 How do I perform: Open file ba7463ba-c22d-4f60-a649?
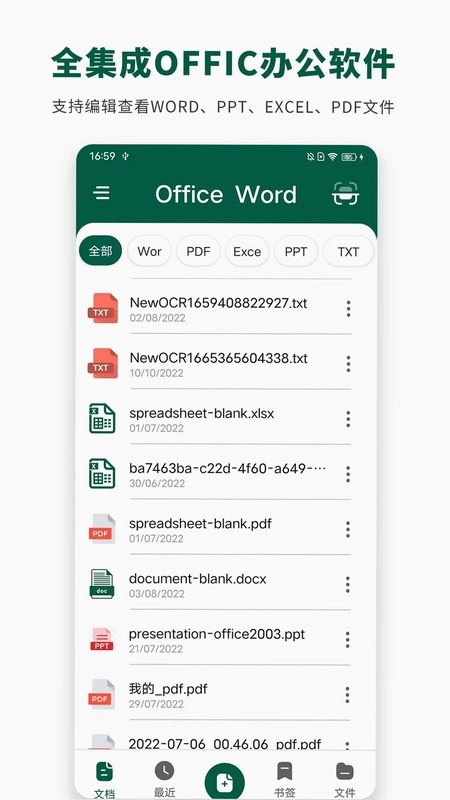(228, 468)
